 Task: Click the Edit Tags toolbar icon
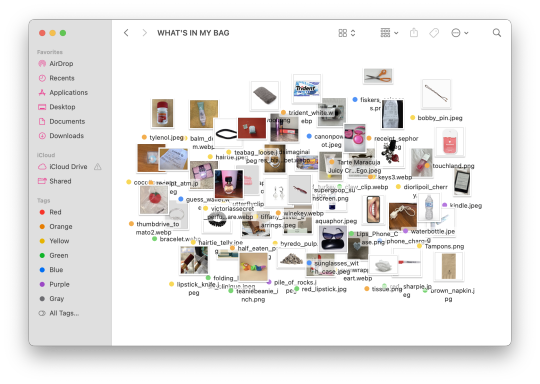coord(434,33)
